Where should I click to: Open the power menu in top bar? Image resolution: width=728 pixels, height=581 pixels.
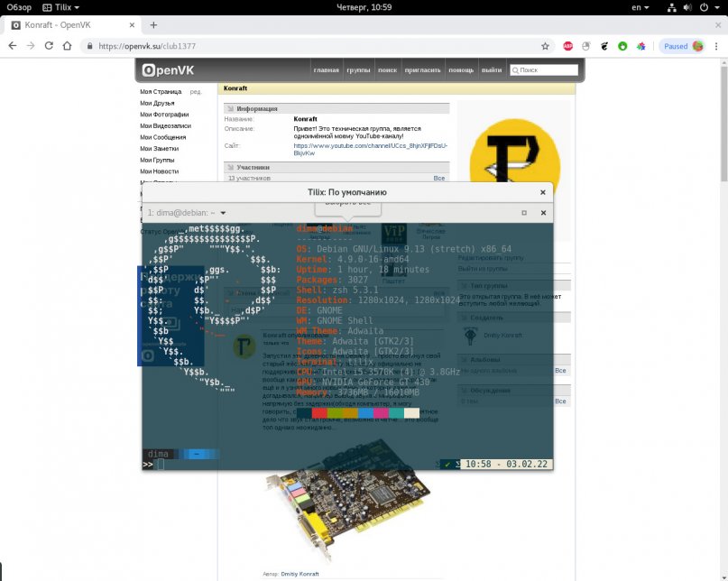707,7
